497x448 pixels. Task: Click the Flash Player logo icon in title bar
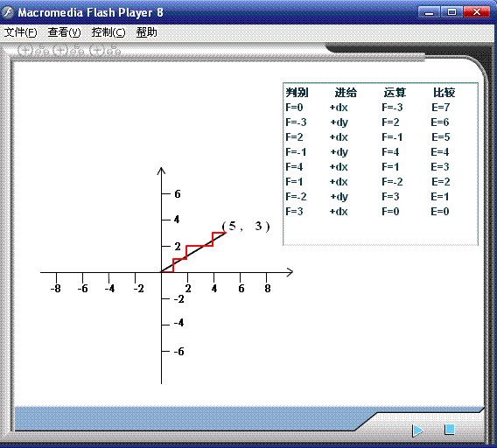(8, 12)
